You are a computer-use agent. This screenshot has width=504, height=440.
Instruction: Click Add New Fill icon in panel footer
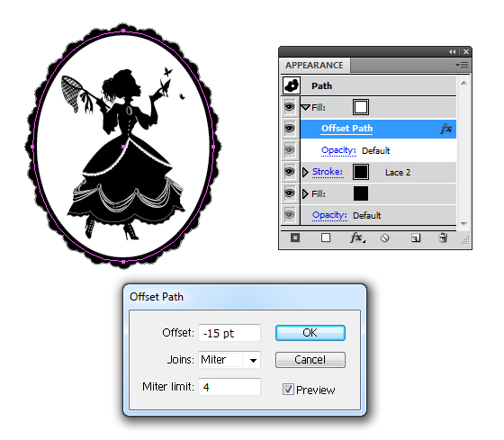point(326,238)
